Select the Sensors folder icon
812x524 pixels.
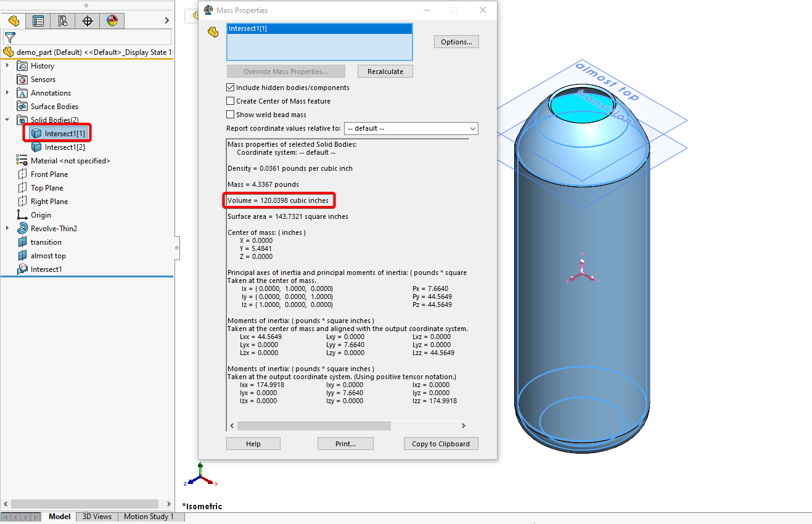point(22,80)
